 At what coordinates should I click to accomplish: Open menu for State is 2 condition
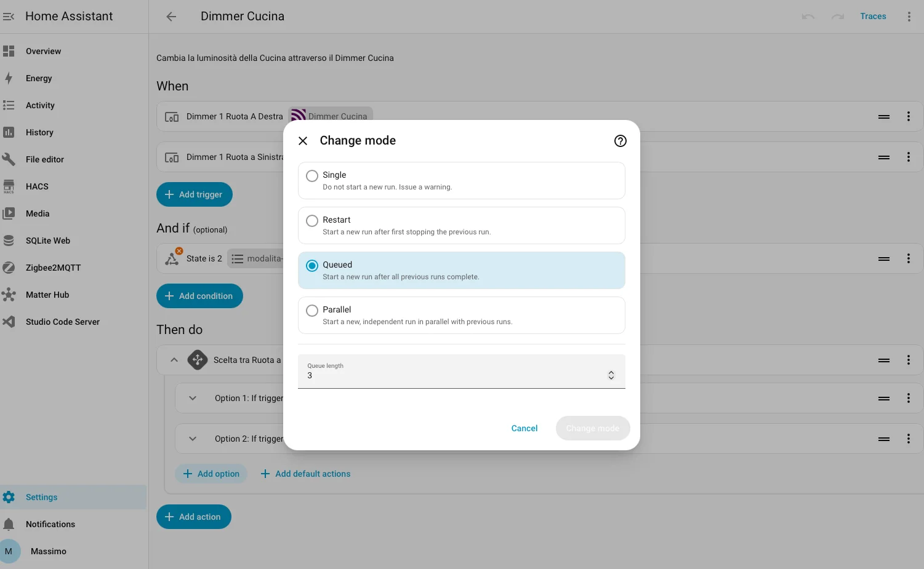[909, 258]
